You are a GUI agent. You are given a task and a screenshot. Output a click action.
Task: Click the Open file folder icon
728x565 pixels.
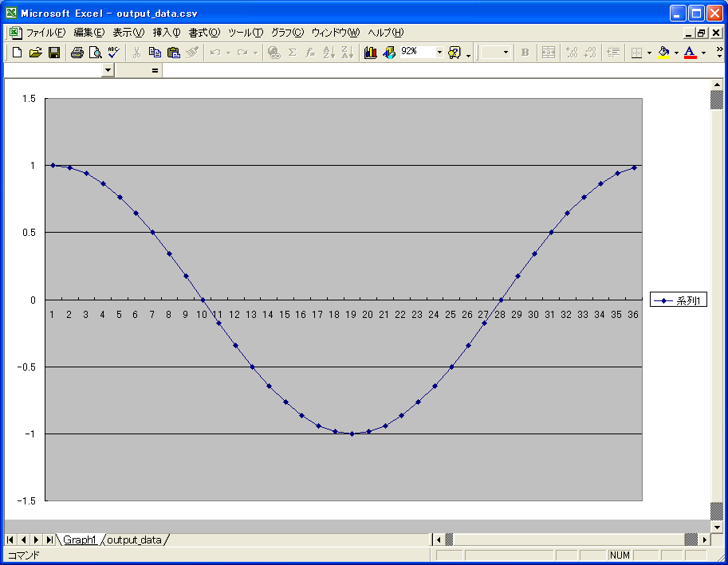36,53
